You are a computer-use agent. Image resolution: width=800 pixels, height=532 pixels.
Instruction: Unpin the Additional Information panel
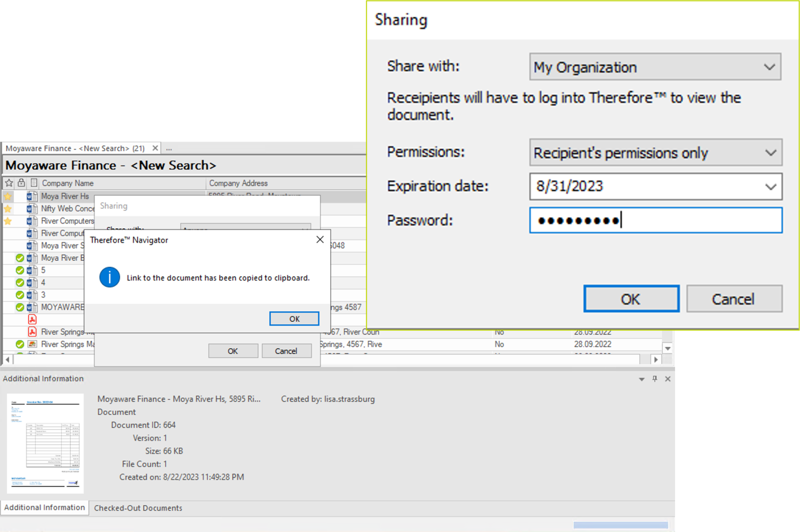(655, 379)
